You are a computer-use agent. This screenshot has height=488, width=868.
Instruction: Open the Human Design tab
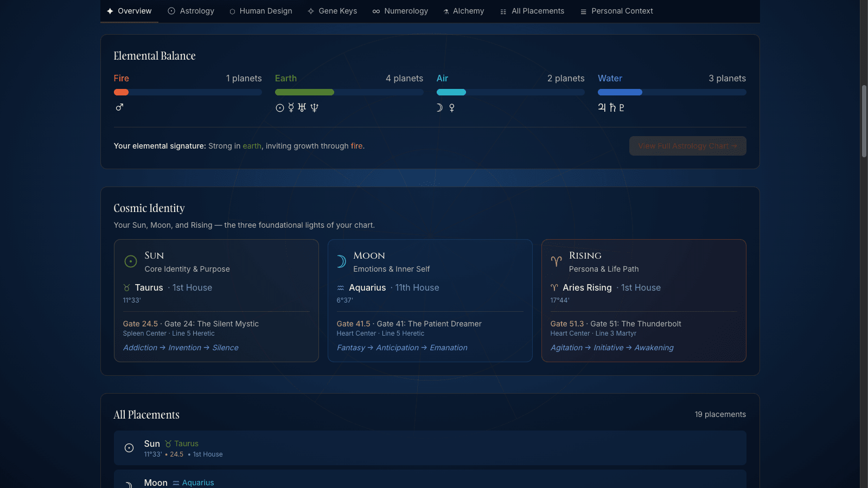click(x=260, y=11)
